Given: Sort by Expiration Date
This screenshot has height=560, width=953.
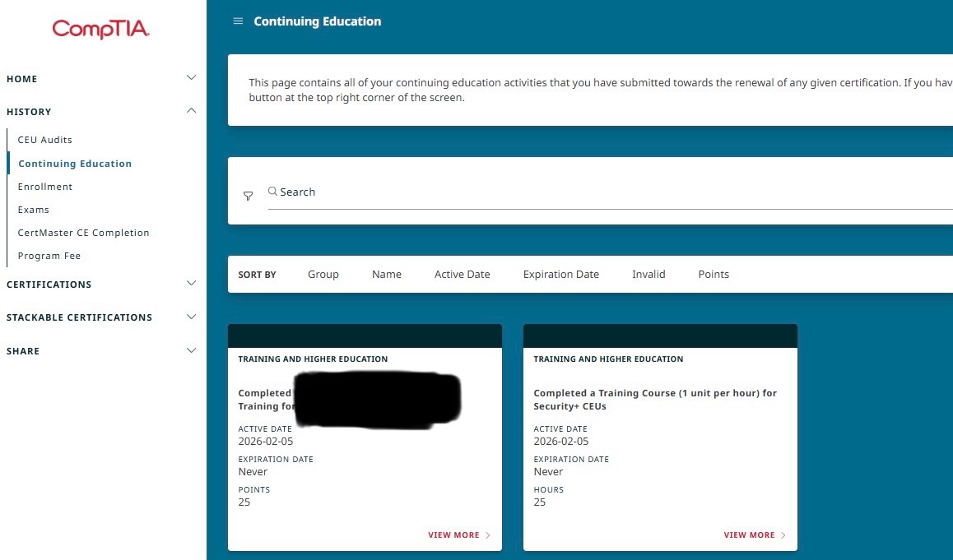Looking at the screenshot, I should tap(561, 275).
